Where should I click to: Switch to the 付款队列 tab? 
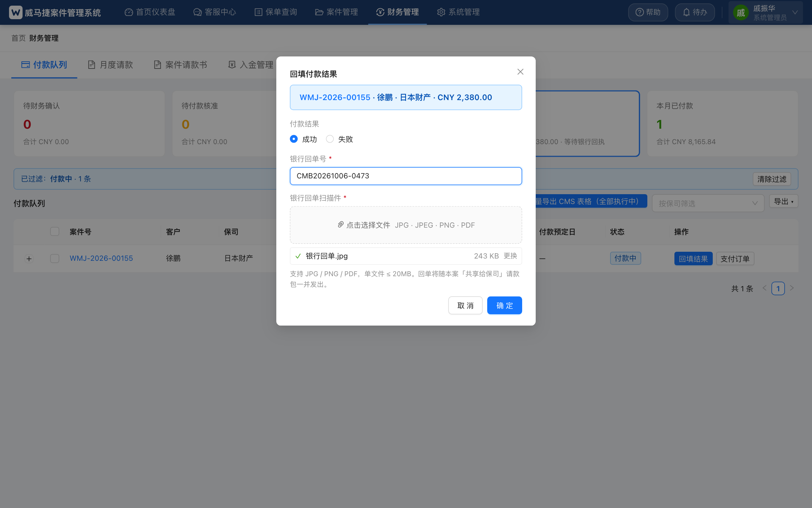tap(44, 65)
